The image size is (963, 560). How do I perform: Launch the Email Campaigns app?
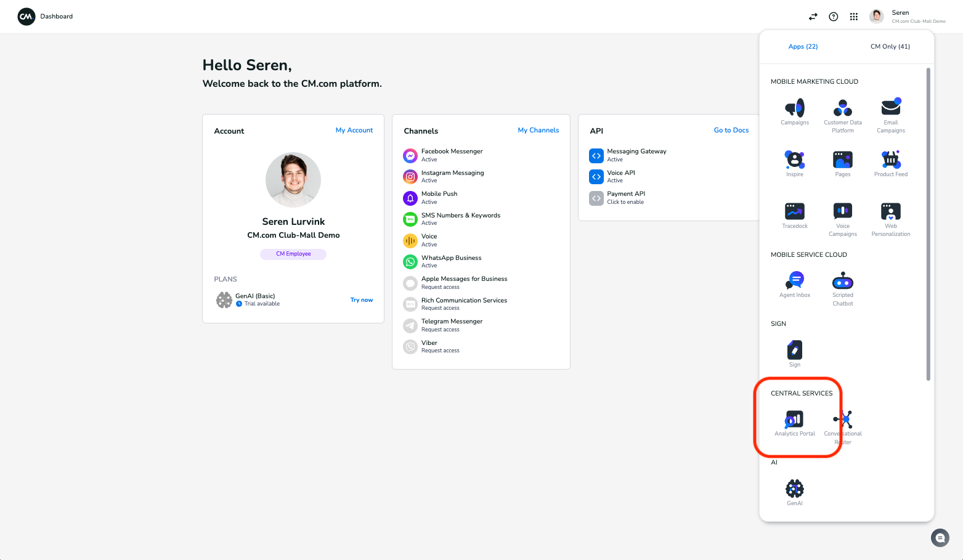890,107
